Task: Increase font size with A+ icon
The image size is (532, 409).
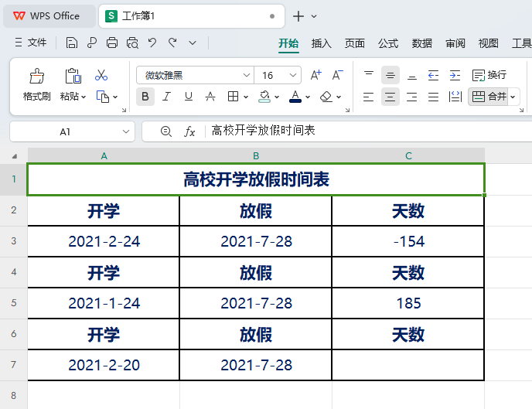Action: click(x=315, y=75)
